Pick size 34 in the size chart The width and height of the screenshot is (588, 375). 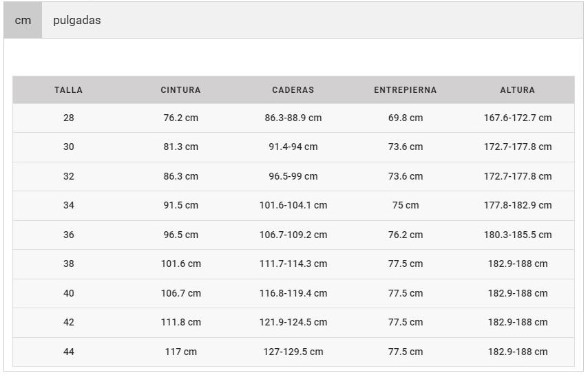pos(68,205)
